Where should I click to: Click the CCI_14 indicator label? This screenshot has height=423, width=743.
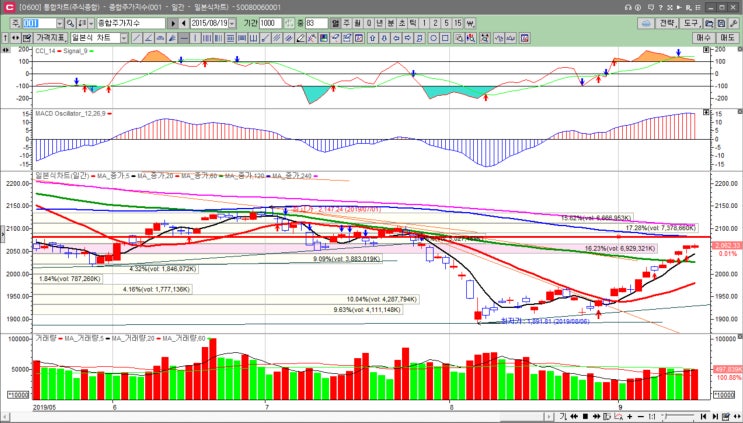tap(45, 51)
